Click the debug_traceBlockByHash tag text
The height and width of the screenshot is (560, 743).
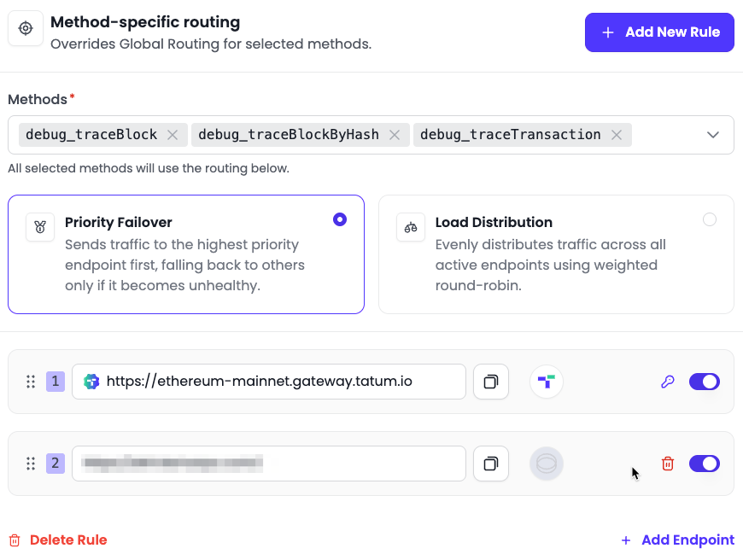pyautogui.click(x=289, y=135)
